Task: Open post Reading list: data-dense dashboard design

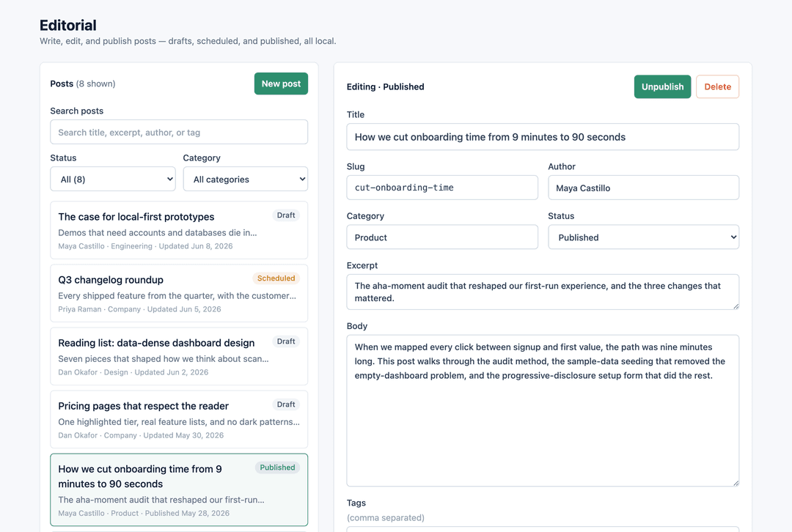Action: click(179, 356)
